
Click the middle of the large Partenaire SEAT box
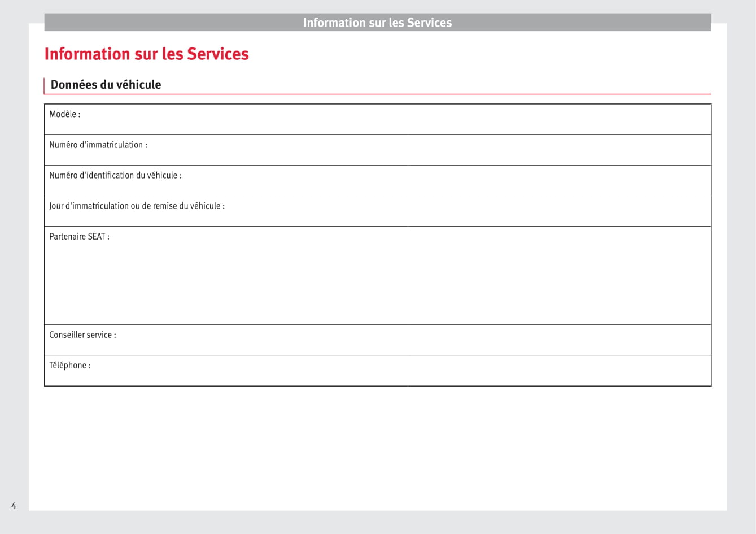377,276
